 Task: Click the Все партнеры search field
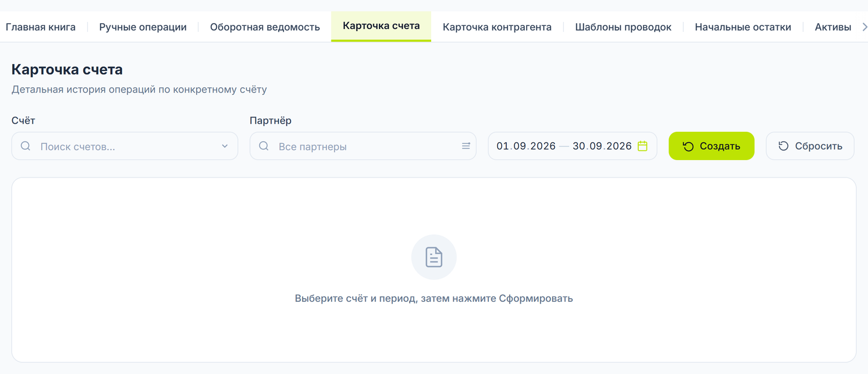tap(363, 146)
